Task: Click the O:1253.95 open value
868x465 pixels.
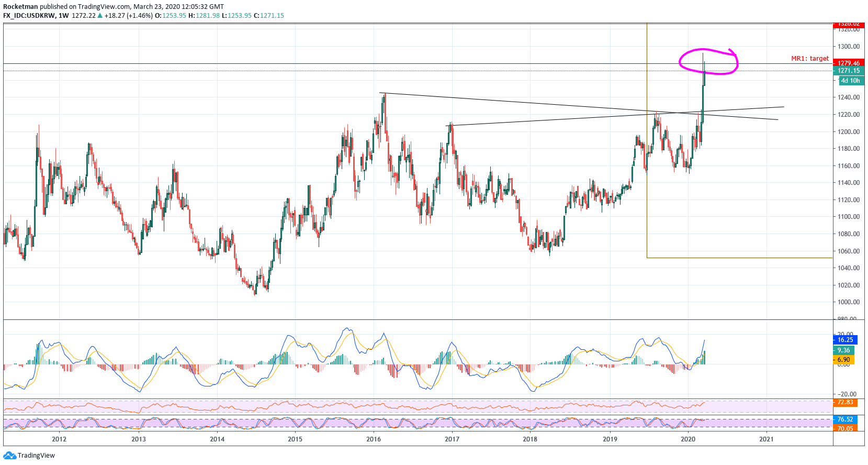Action: [171, 16]
